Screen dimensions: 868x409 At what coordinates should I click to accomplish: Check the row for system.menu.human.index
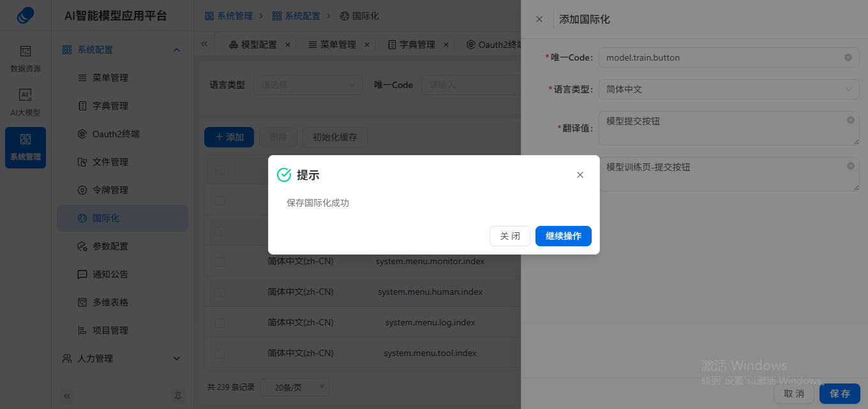pos(220,292)
